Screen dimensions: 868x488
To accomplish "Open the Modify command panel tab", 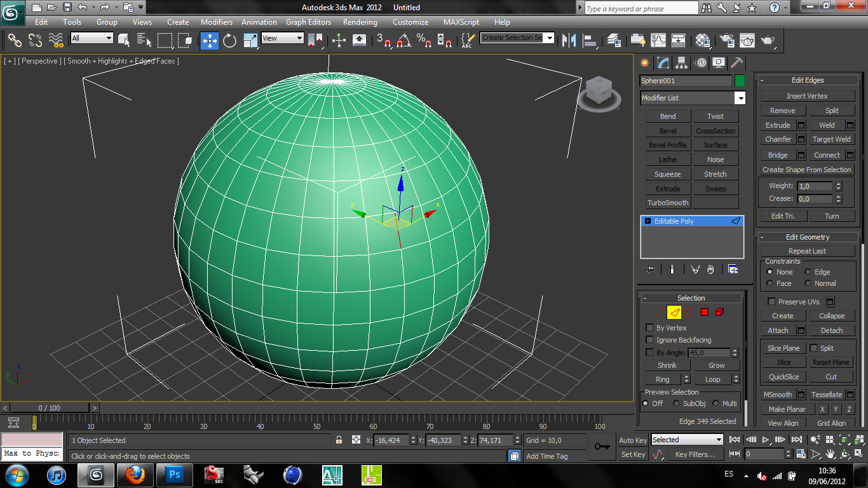I will (663, 63).
